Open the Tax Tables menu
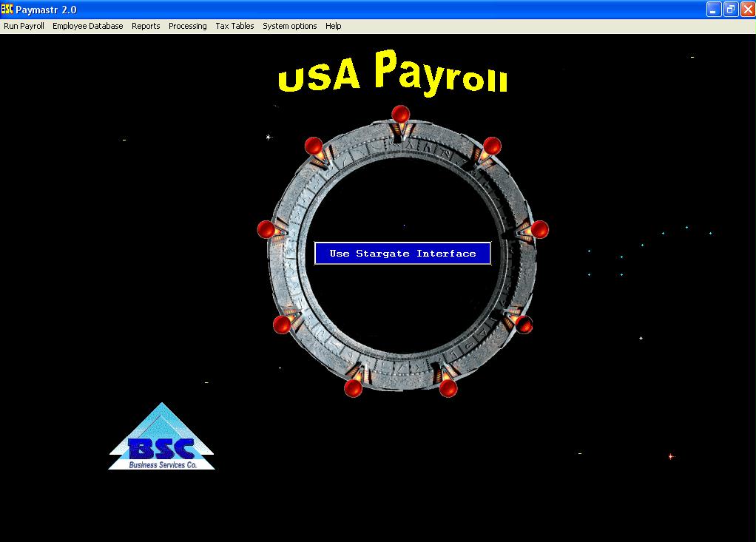 click(x=234, y=26)
